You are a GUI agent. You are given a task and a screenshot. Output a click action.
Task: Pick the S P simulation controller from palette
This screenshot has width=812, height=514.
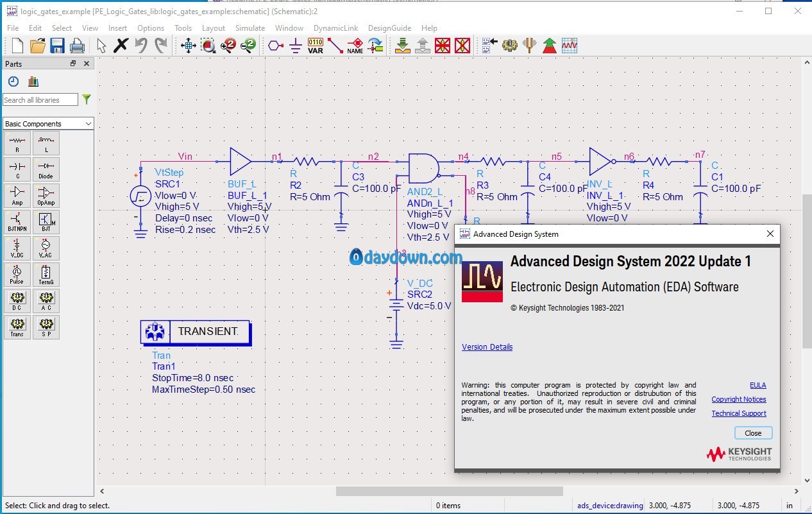point(46,327)
